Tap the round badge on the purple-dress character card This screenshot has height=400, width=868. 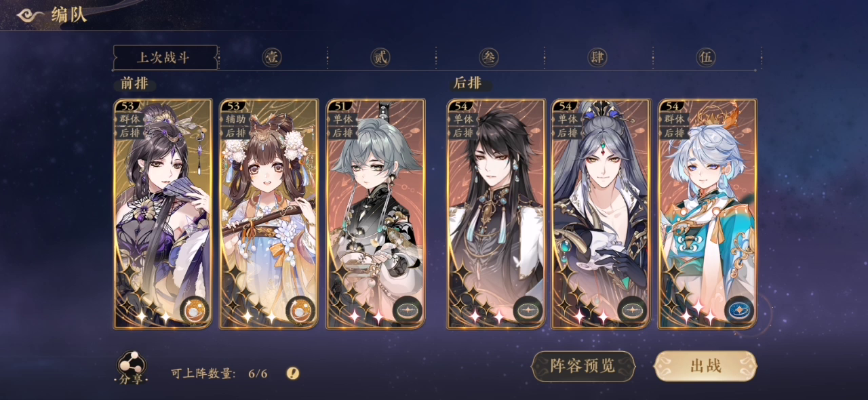click(195, 310)
